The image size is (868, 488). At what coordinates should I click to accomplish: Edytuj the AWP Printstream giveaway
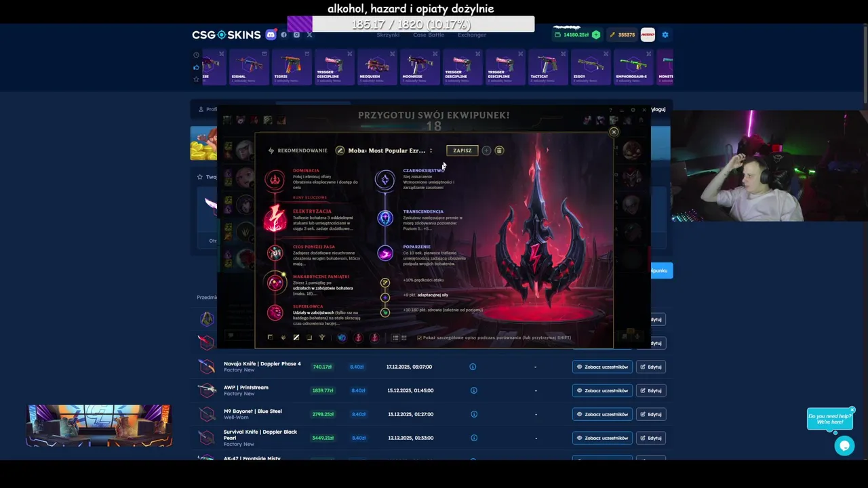(x=651, y=390)
